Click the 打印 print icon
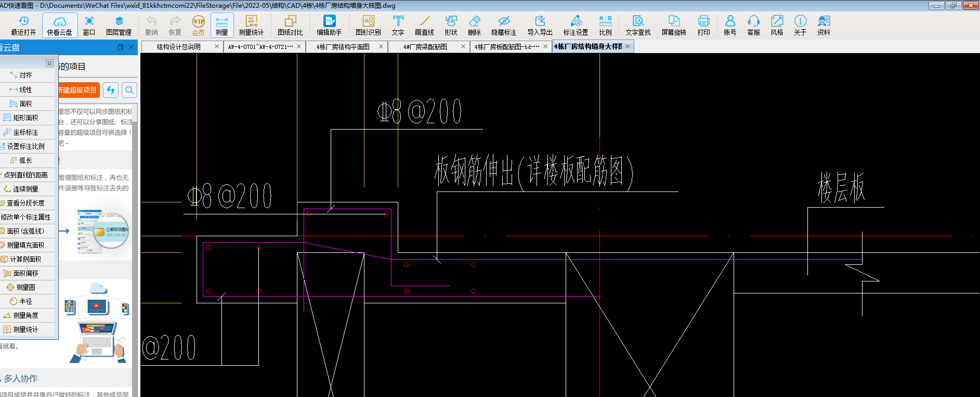The width and height of the screenshot is (980, 397). (704, 25)
